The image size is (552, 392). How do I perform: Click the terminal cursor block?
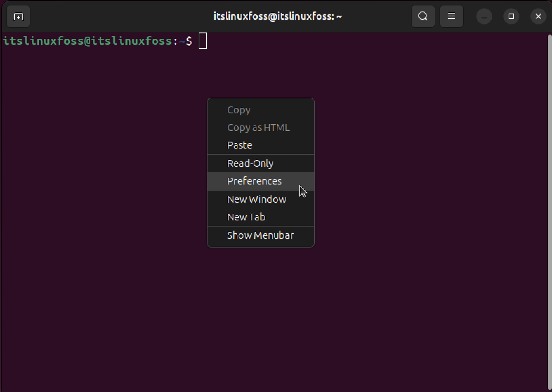(203, 41)
